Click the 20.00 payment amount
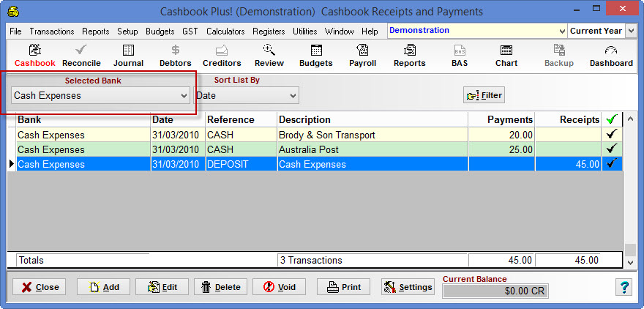 pyautogui.click(x=520, y=135)
